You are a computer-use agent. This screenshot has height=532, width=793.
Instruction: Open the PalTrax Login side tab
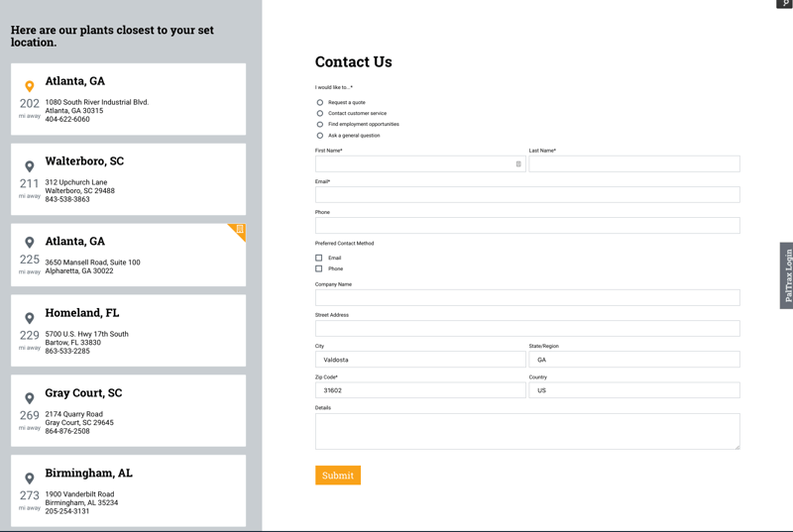point(787,275)
